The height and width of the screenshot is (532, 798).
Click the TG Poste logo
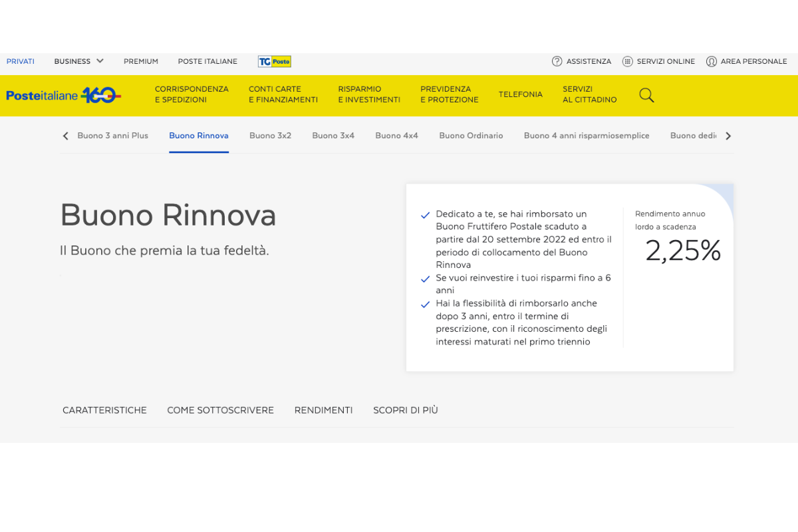click(x=274, y=61)
